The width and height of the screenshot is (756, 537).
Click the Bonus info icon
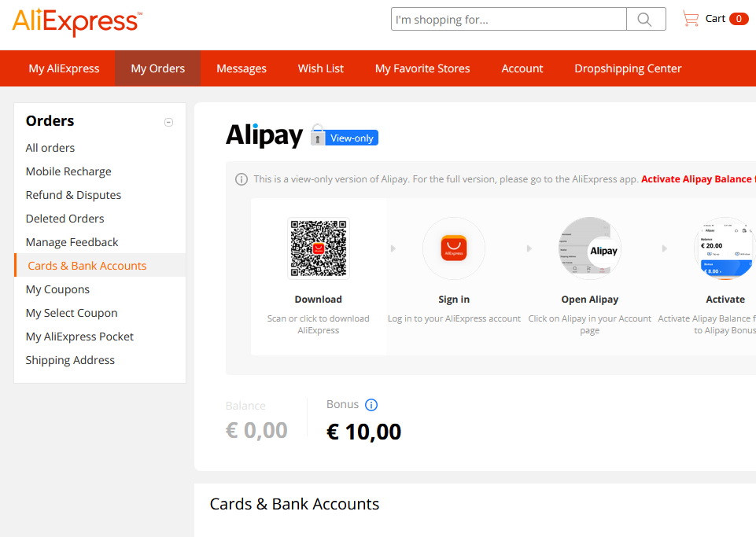pyautogui.click(x=371, y=405)
